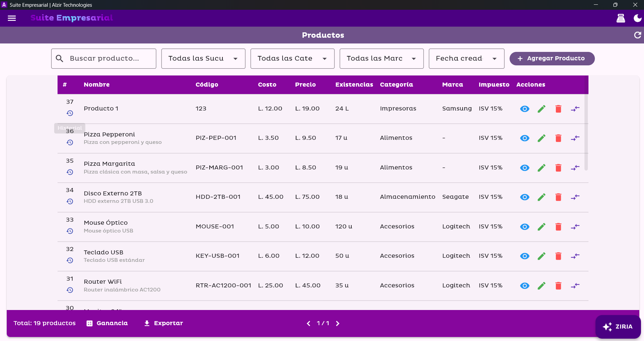Show Router WiFi details via its eye icon
644x341 pixels.
525,286
